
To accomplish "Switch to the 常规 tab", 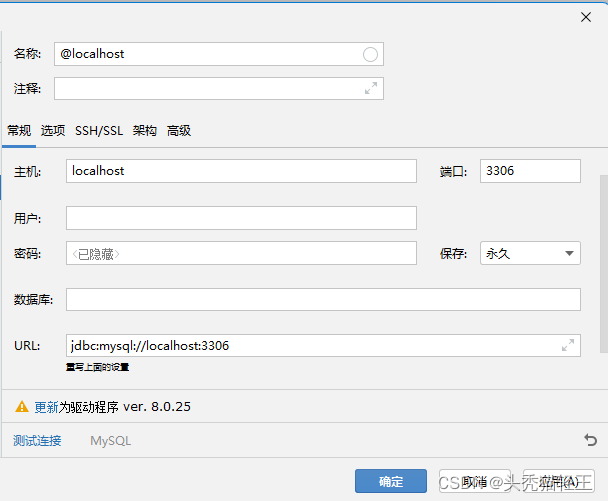I will tap(19, 131).
